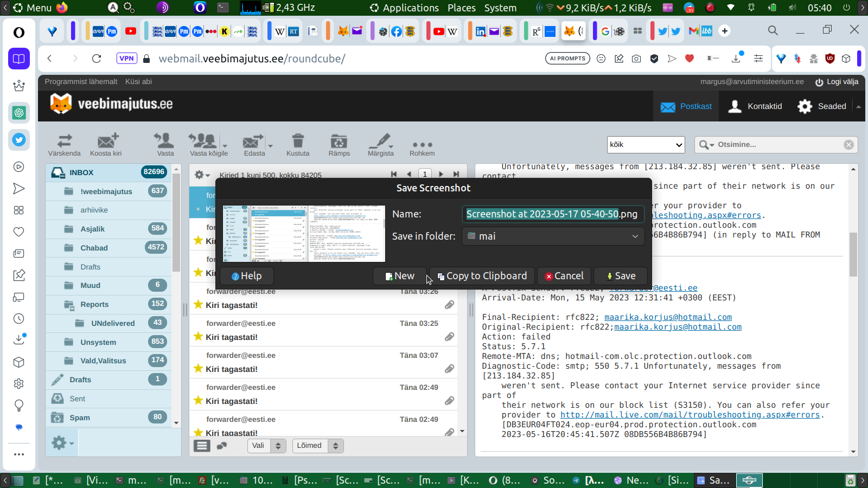Switch to the Kontaktid tab
The image size is (868, 488).
[x=756, y=106]
